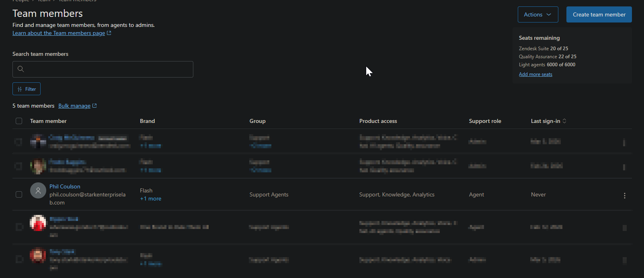Click Support, Knowledge, Analytics product access text

coord(397,194)
